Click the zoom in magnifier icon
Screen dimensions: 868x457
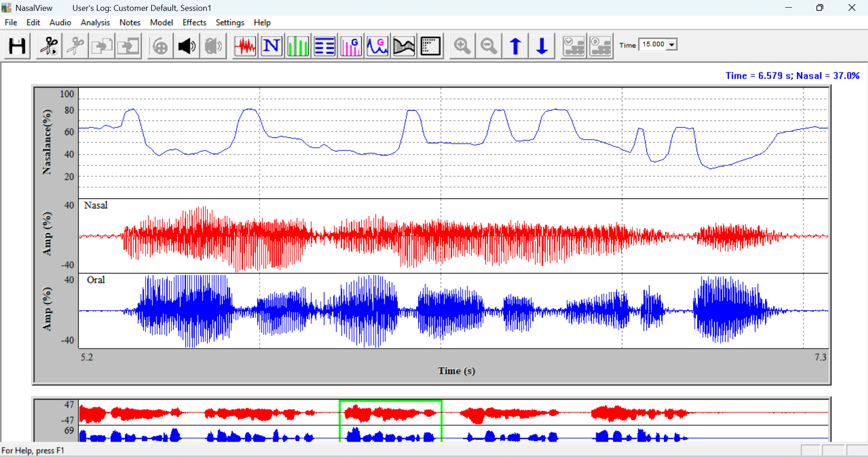[462, 46]
